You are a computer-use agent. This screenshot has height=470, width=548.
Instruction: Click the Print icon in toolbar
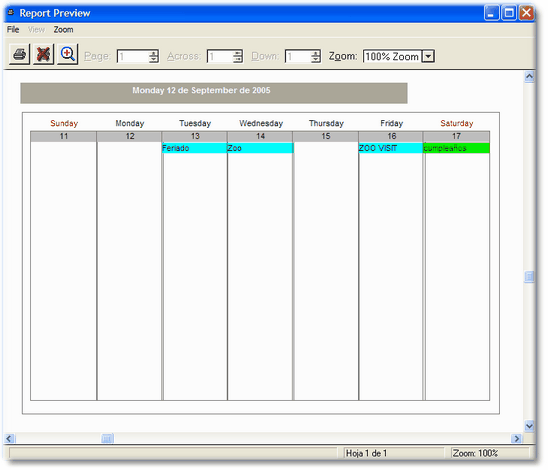pos(19,55)
